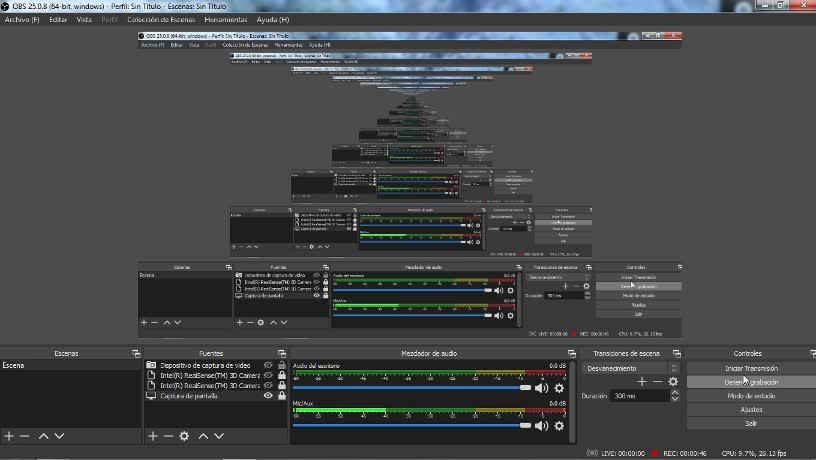This screenshot has width=816, height=460.
Task: Increase Duración with up stepper arrow
Action: pos(675,393)
